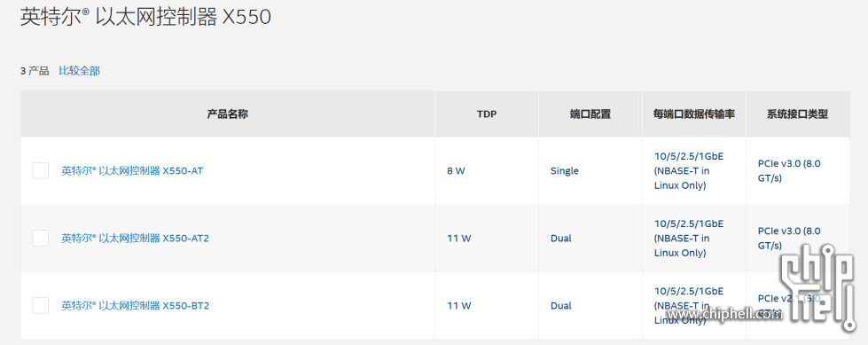
Task: Enable the checkbox for X550-BT2
Action: (41, 305)
